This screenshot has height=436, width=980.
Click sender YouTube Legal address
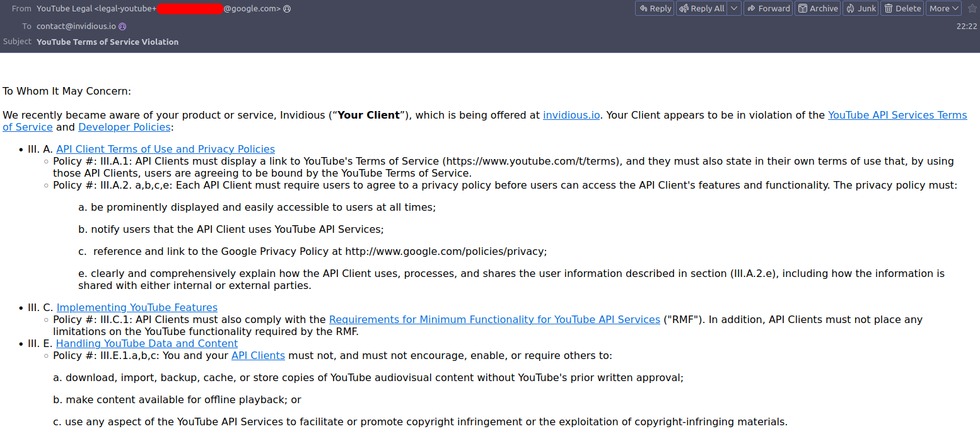coord(158,9)
